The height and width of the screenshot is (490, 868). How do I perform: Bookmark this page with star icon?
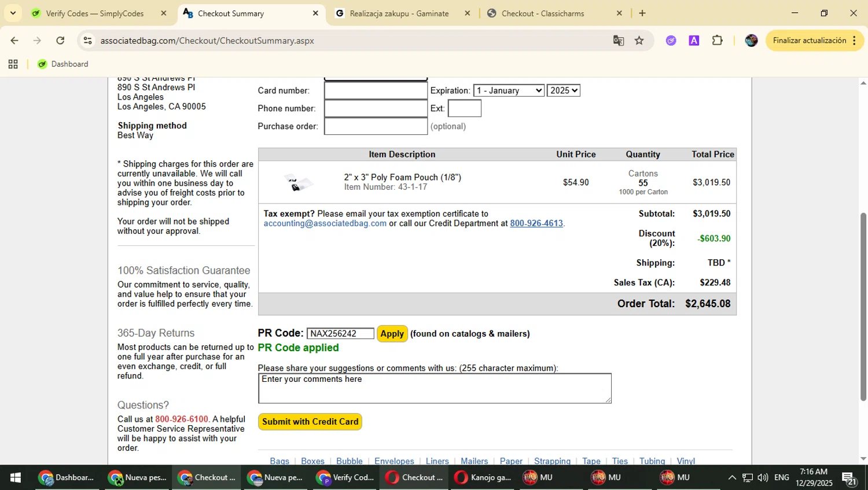[639, 40]
